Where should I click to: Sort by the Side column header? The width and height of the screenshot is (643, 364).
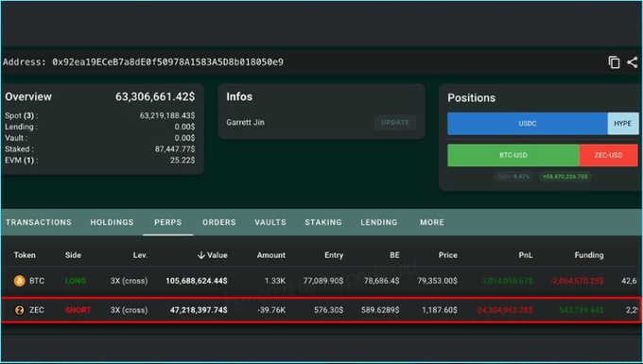pyautogui.click(x=73, y=255)
